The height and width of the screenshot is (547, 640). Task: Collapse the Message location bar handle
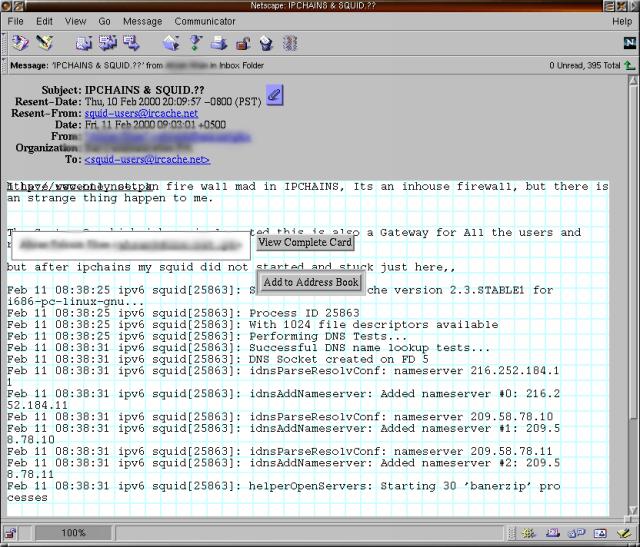pyautogui.click(x=4, y=65)
